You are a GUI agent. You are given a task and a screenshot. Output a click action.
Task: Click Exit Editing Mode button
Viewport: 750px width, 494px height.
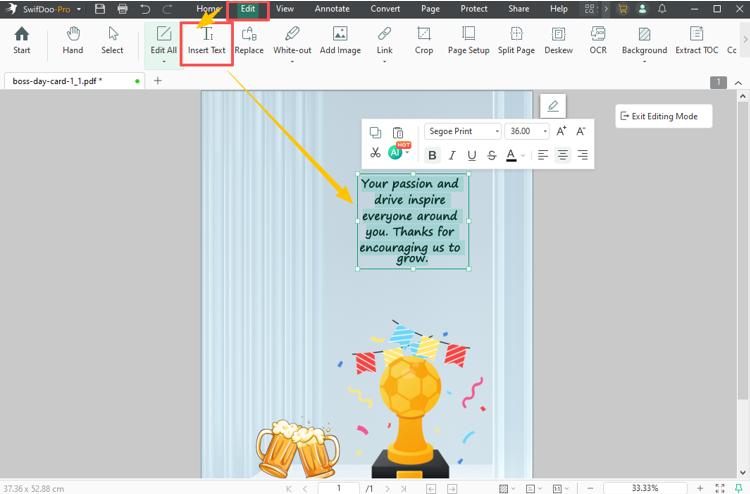point(664,116)
